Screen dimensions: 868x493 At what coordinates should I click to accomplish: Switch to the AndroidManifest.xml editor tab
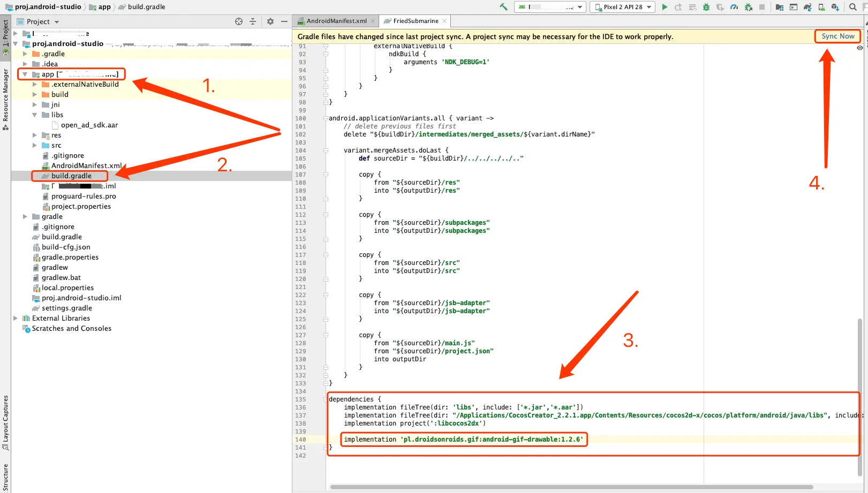[336, 21]
